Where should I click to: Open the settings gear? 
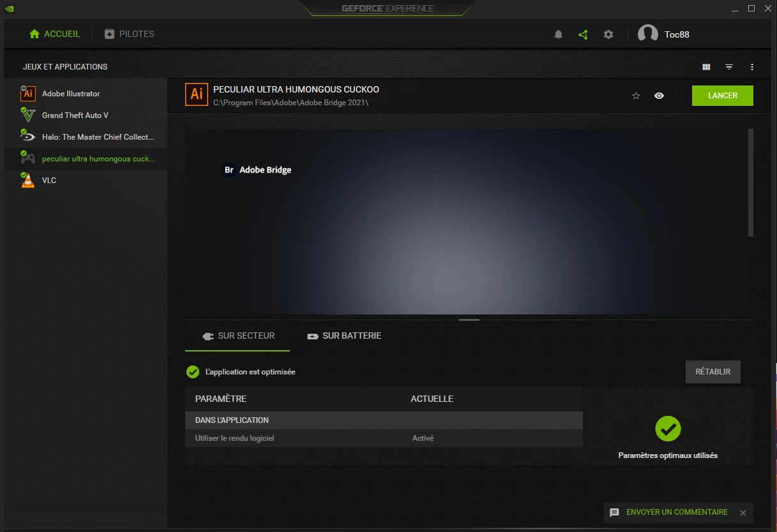pos(608,34)
